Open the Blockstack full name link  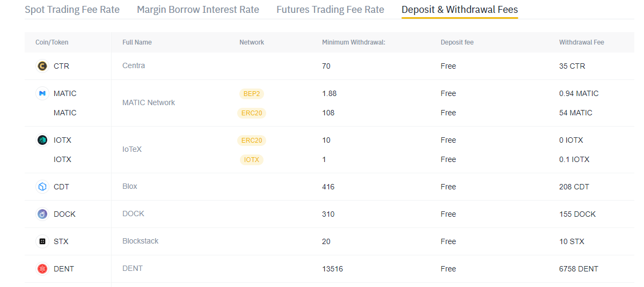click(x=141, y=241)
